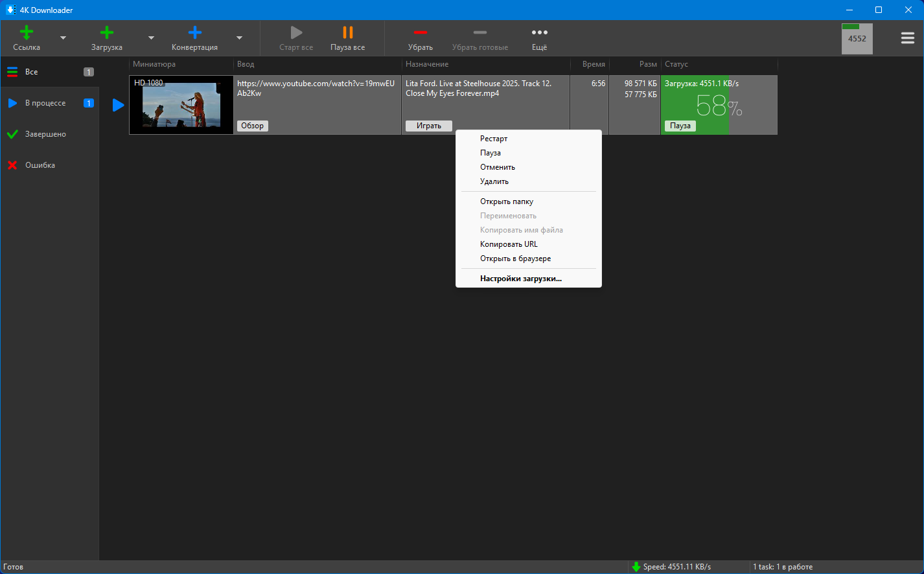The width and height of the screenshot is (924, 574).
Task: Expand the dropdown arrow next to Конвертация
Action: click(239, 38)
